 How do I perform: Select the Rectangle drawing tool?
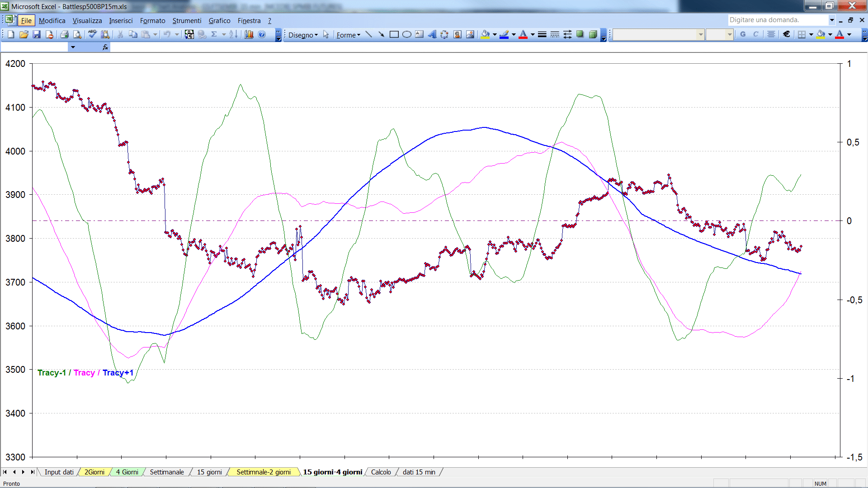tap(394, 34)
